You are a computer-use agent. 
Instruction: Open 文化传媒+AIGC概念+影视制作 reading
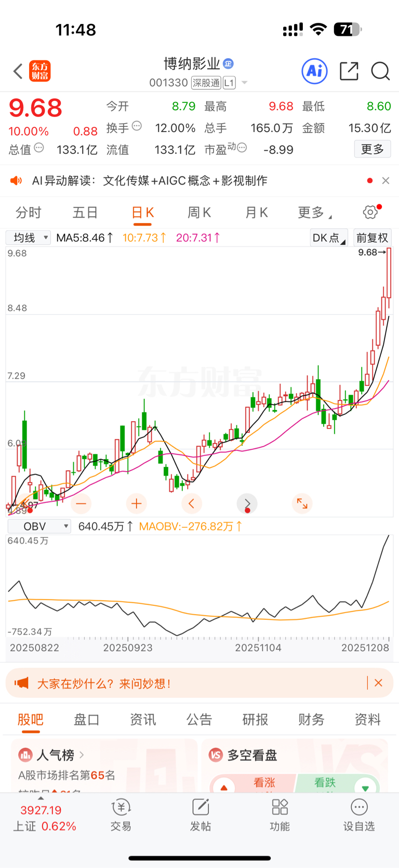click(x=185, y=180)
